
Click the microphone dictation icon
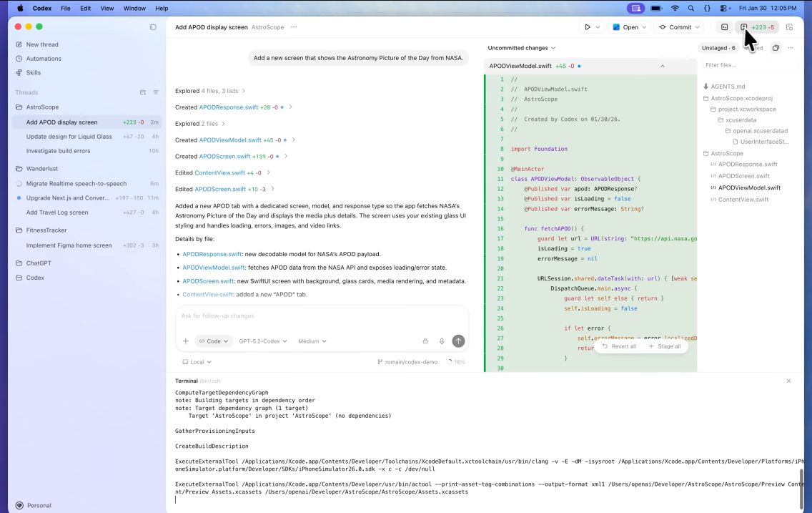pyautogui.click(x=442, y=341)
